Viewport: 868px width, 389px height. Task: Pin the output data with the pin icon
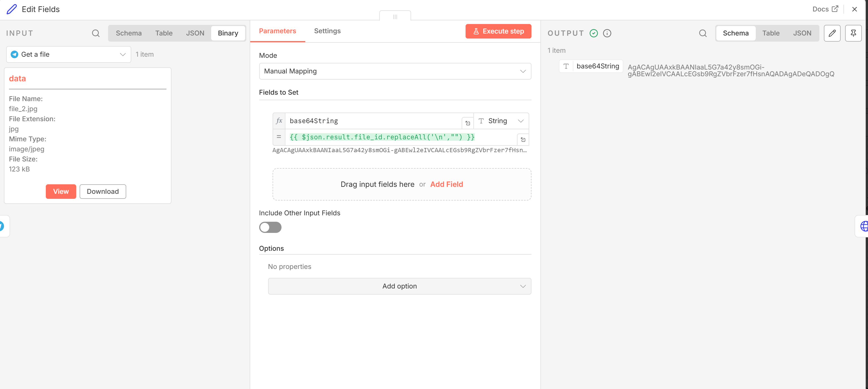[853, 33]
